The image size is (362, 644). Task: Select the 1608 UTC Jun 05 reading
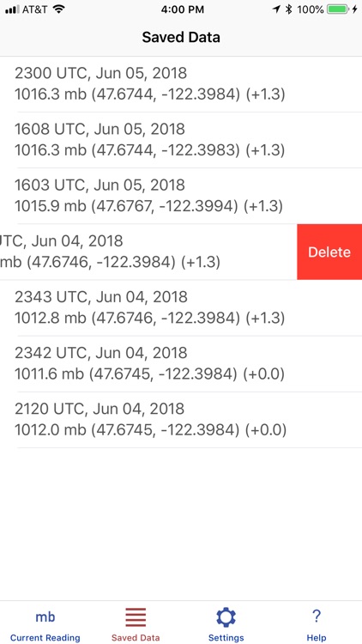[181, 140]
